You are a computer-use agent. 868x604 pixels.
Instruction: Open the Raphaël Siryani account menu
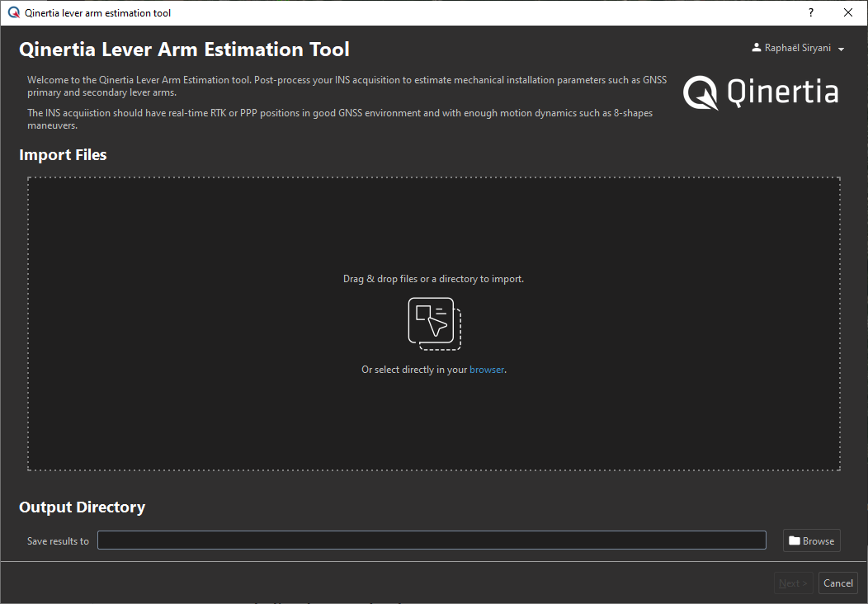point(797,49)
